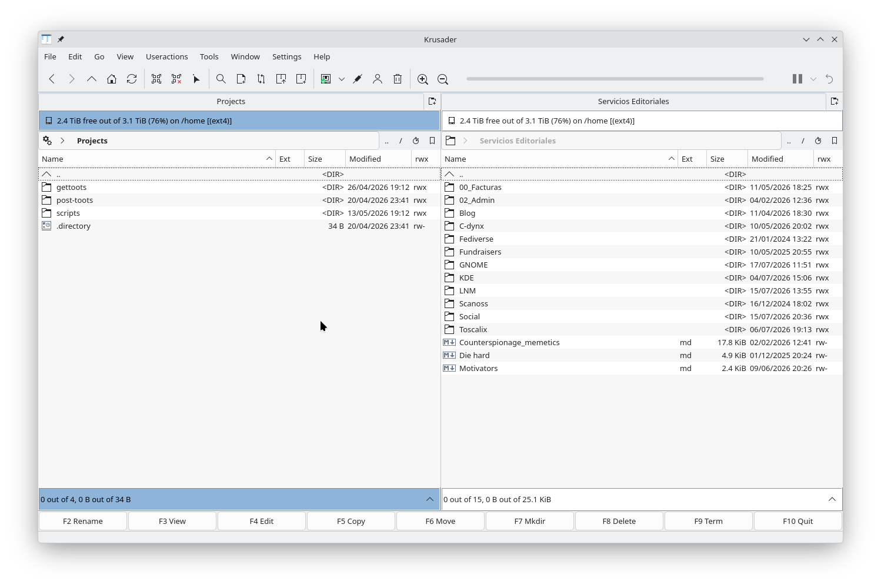
Task: Click the right panel history clock icon
Action: point(818,141)
